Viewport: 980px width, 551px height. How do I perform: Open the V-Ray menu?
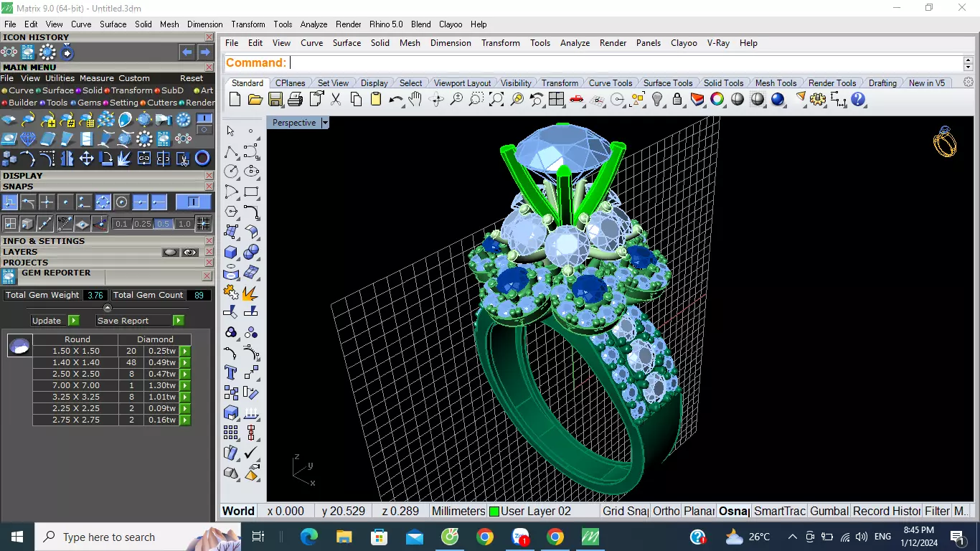point(718,43)
